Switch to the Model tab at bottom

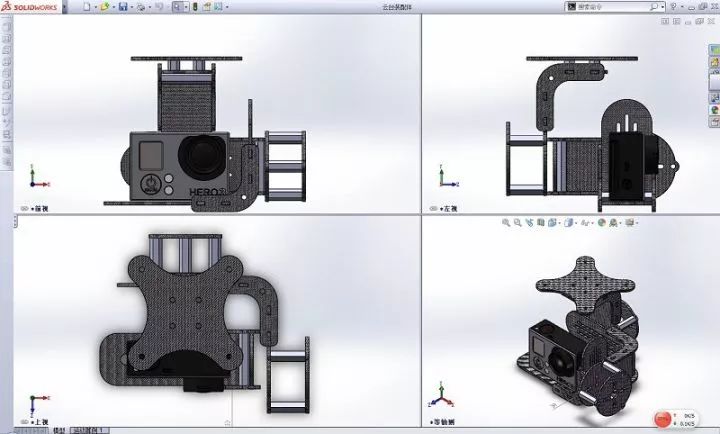[59, 430]
